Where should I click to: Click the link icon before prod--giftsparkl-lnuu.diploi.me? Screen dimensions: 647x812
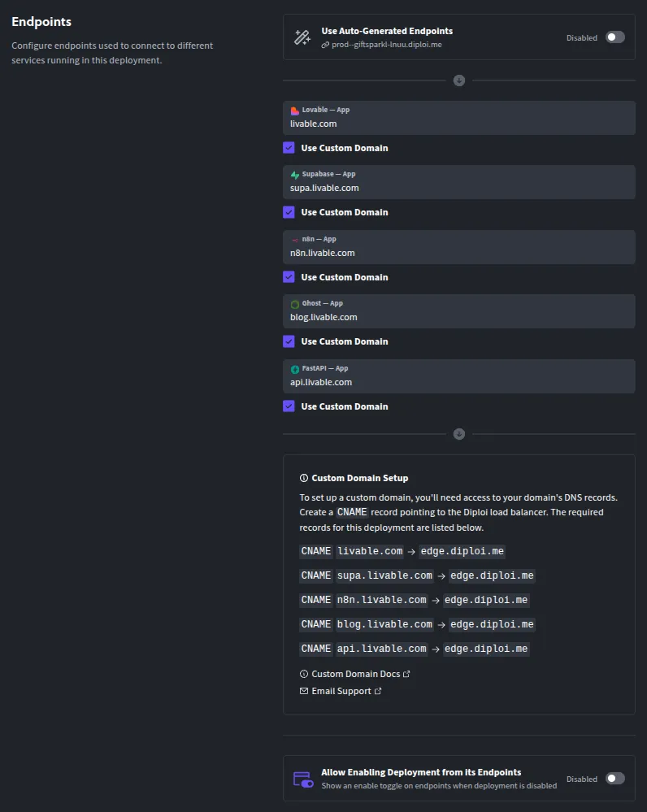tap(326, 44)
